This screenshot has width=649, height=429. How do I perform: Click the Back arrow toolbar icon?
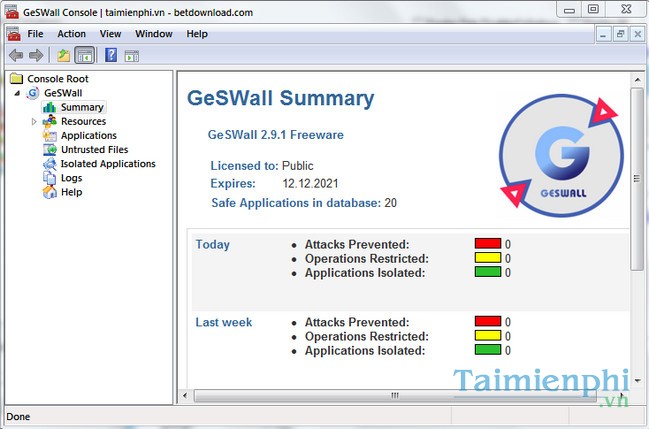[x=16, y=55]
